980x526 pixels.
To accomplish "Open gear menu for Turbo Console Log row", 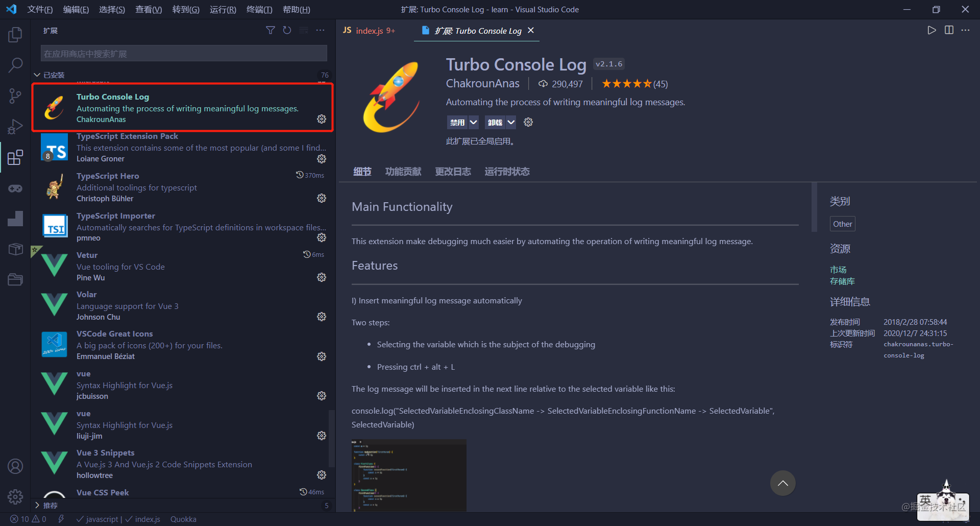I will point(322,119).
